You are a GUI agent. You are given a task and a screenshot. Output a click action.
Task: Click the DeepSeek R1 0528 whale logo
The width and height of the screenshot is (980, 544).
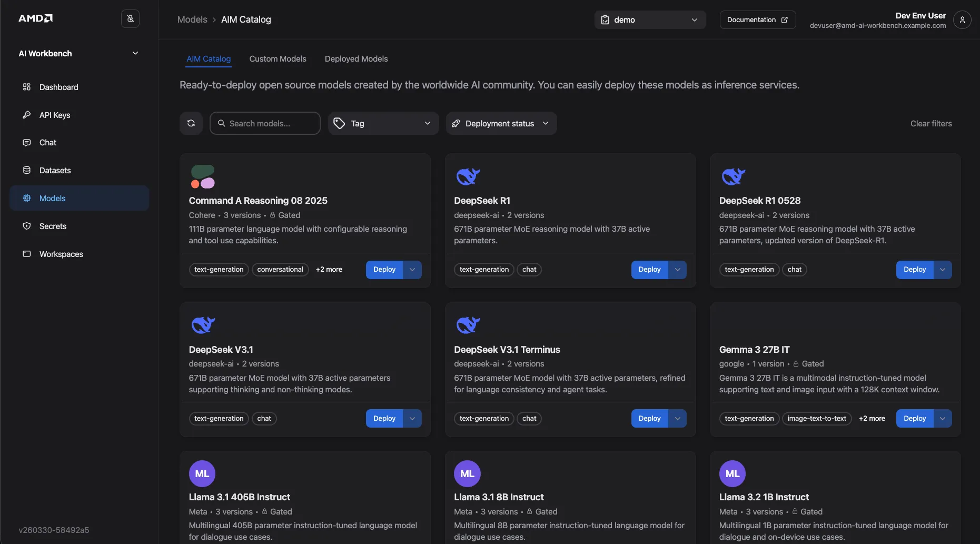click(x=733, y=176)
